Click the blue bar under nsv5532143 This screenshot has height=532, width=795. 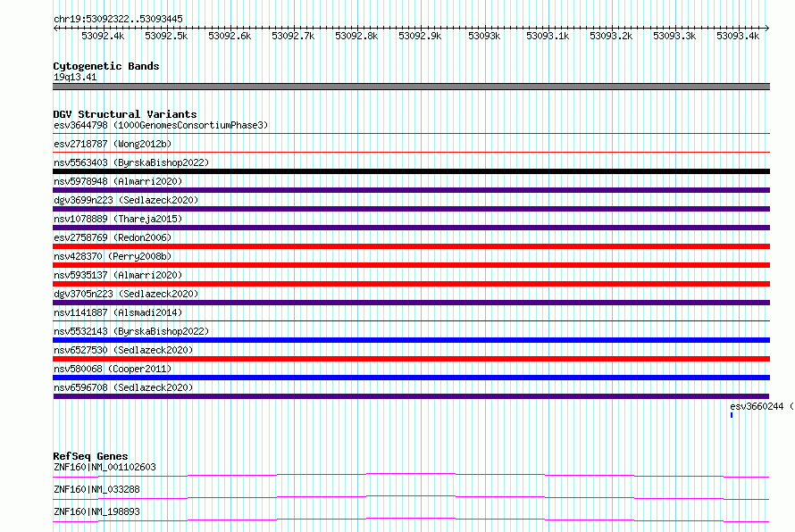pyautogui.click(x=411, y=340)
